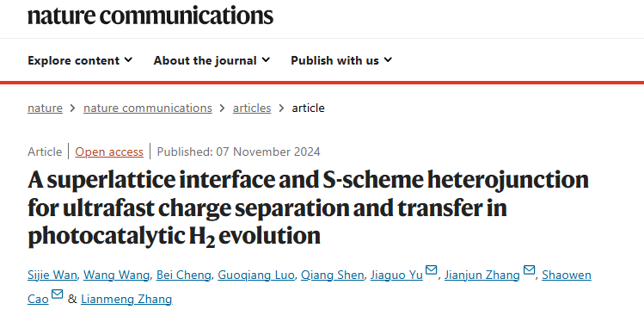The image size is (644, 322).
Task: Click the nature communications logo
Action: (150, 15)
